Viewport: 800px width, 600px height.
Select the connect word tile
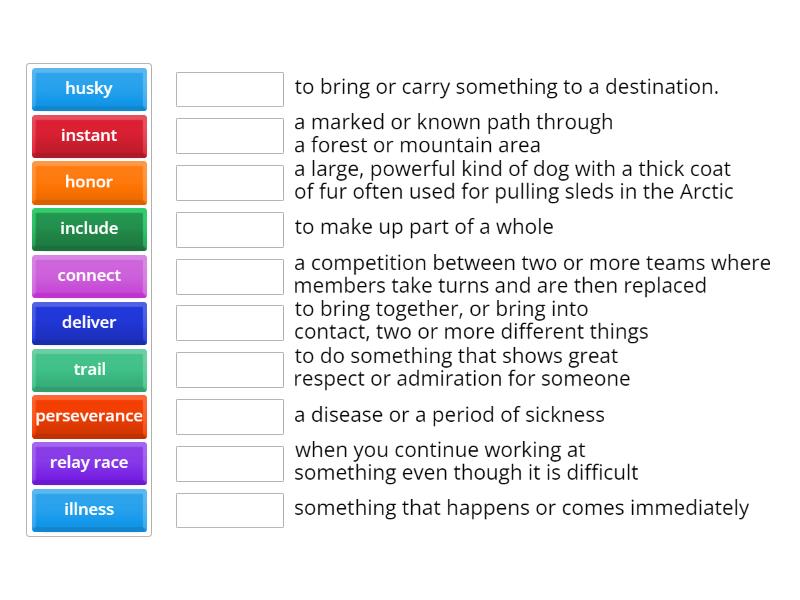pyautogui.click(x=89, y=276)
